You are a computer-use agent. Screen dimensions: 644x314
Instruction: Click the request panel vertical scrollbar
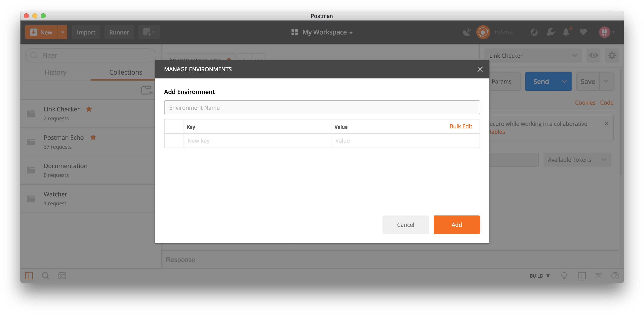click(x=621, y=122)
